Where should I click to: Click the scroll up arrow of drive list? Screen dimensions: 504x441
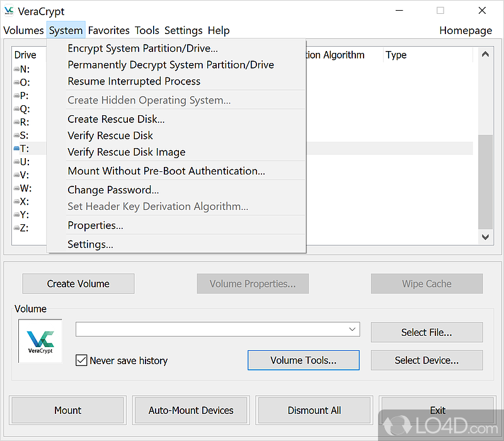pyautogui.click(x=485, y=54)
